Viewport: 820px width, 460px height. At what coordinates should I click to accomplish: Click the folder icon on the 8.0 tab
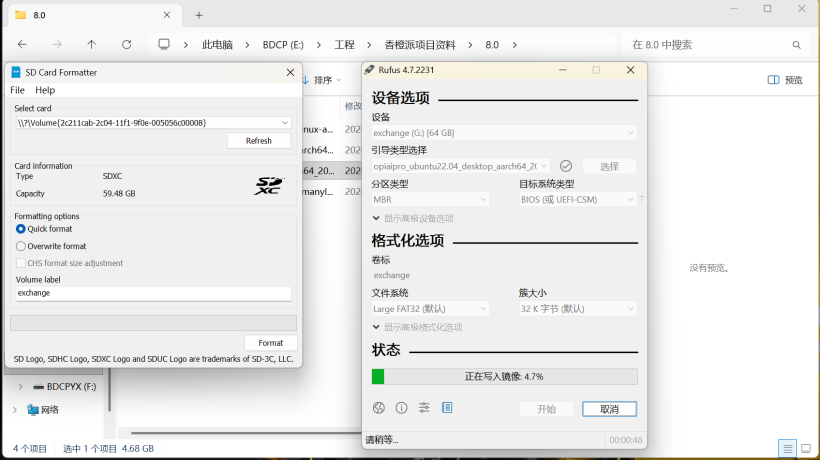pos(20,15)
